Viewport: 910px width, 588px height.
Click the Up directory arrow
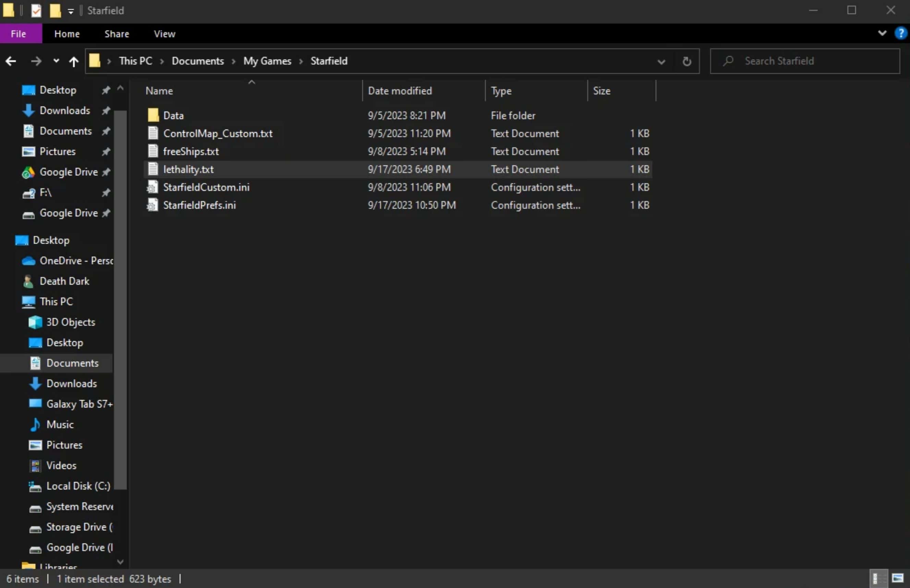coord(73,61)
